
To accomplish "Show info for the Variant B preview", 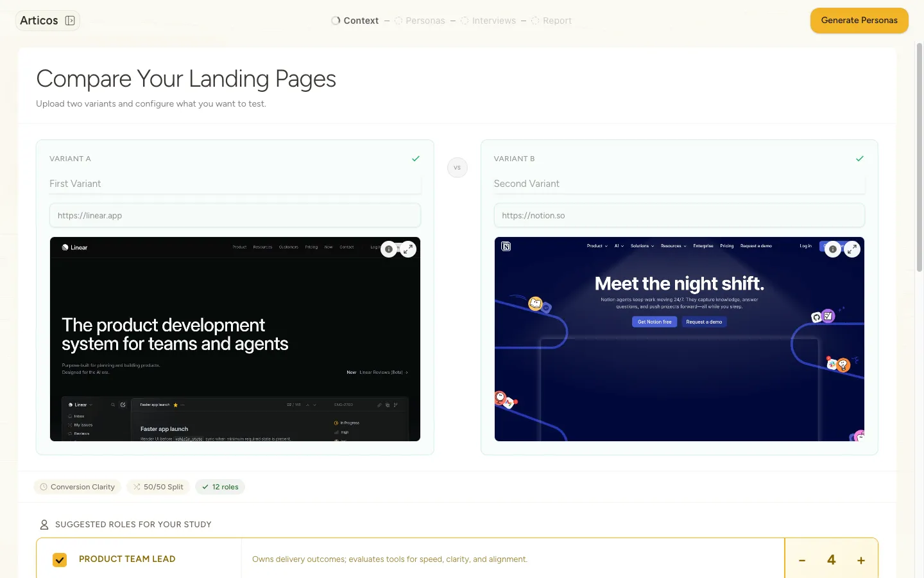I will coord(833,249).
